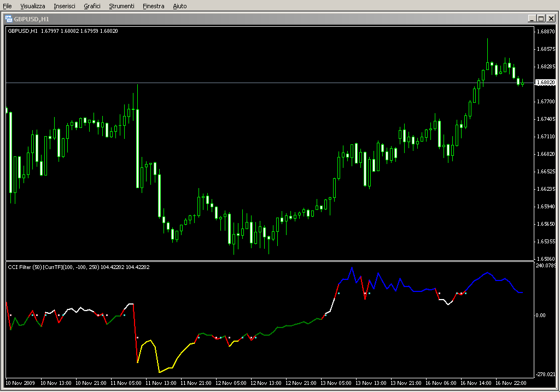Click the current price label 1.68020
Screen dimensions: 560x392
pyautogui.click(x=545, y=83)
